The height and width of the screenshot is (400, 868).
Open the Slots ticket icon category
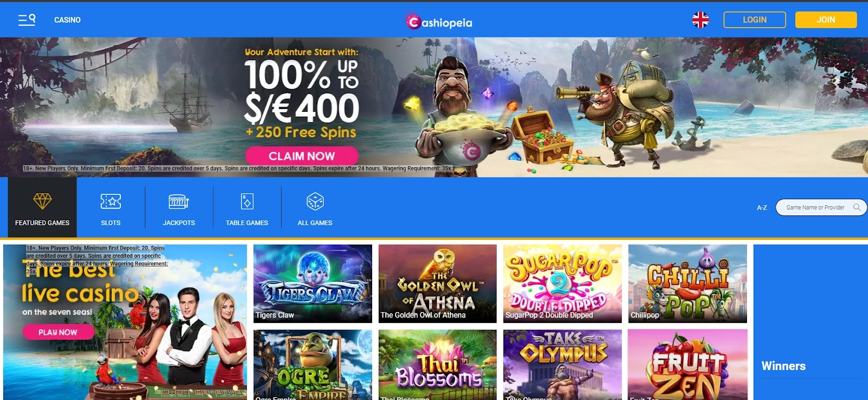[111, 201]
